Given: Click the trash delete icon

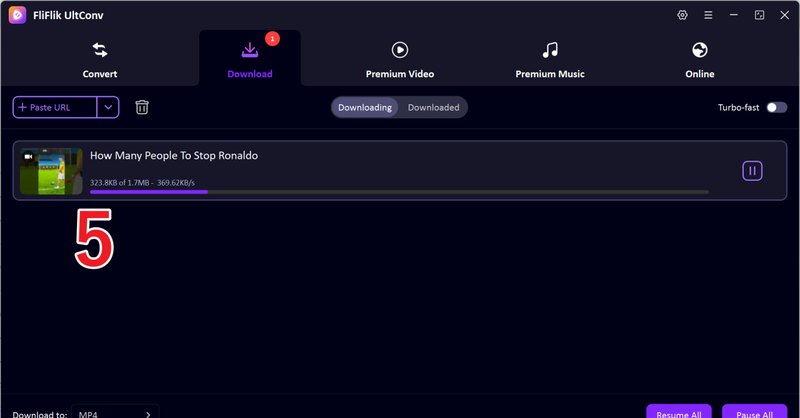Looking at the screenshot, I should point(142,107).
